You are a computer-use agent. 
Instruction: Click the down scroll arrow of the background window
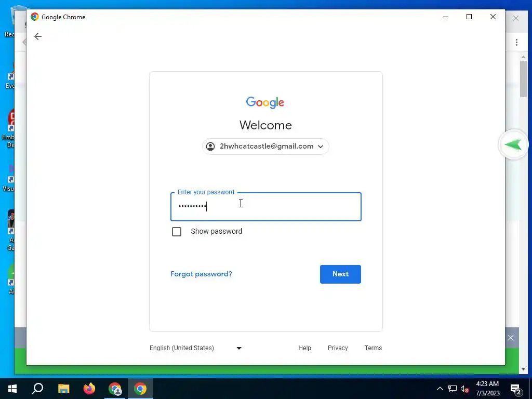pos(523,369)
